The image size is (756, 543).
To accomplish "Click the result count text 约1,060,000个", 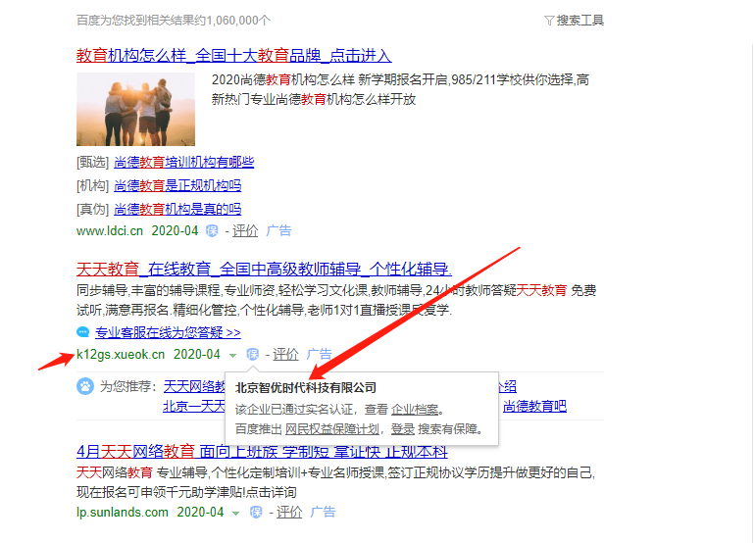I will click(x=232, y=21).
